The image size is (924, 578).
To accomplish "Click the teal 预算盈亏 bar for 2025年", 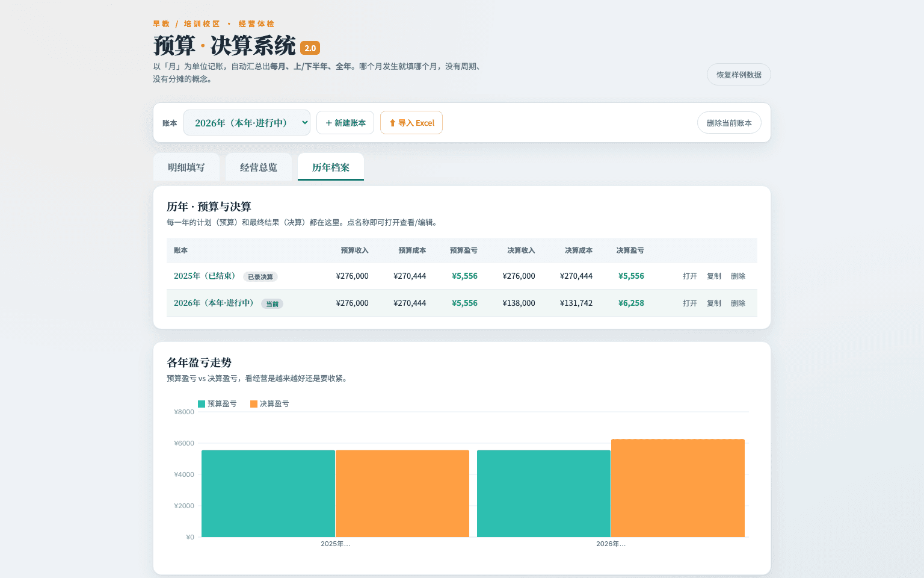I will click(x=268, y=494).
